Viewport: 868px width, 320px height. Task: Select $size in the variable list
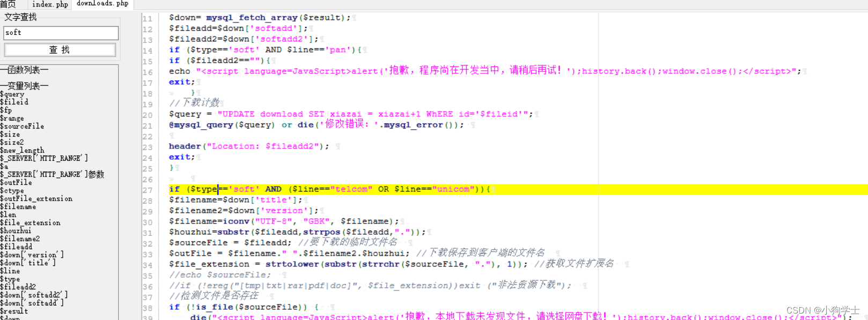[10, 134]
